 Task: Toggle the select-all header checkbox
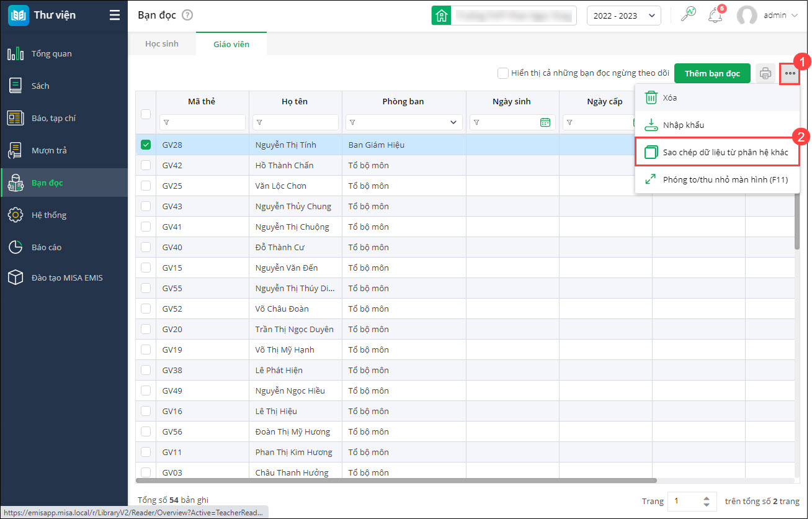click(x=146, y=114)
